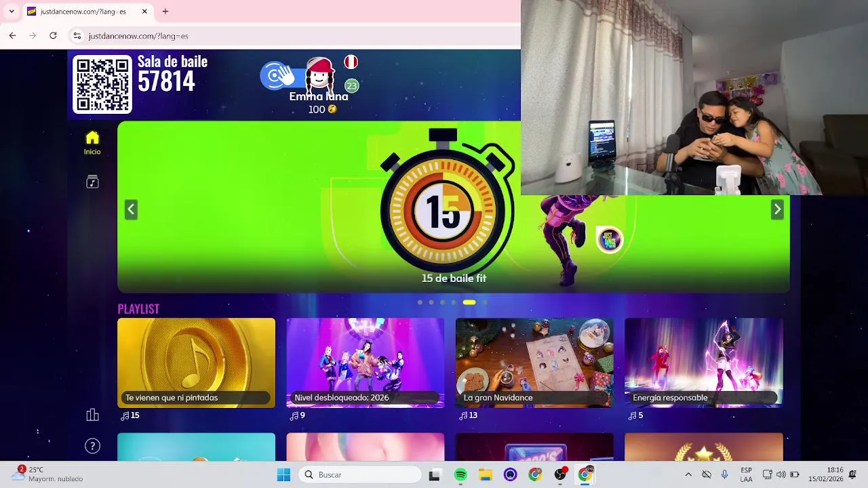
Task: Click the player name Emma lana
Action: coord(319,97)
